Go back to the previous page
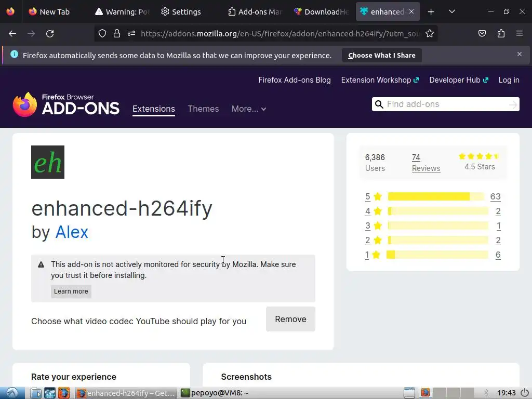This screenshot has height=399, width=532. coord(12,34)
